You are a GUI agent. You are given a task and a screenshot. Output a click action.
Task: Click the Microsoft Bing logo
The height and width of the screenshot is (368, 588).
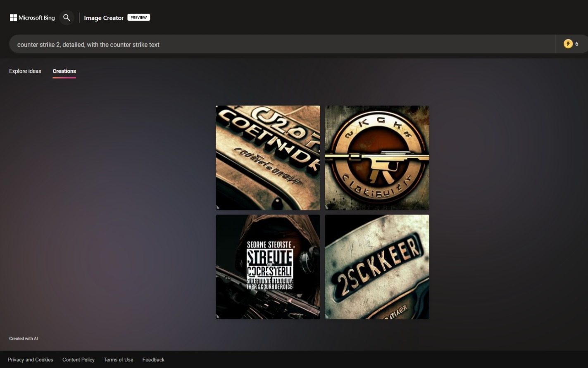click(x=32, y=18)
